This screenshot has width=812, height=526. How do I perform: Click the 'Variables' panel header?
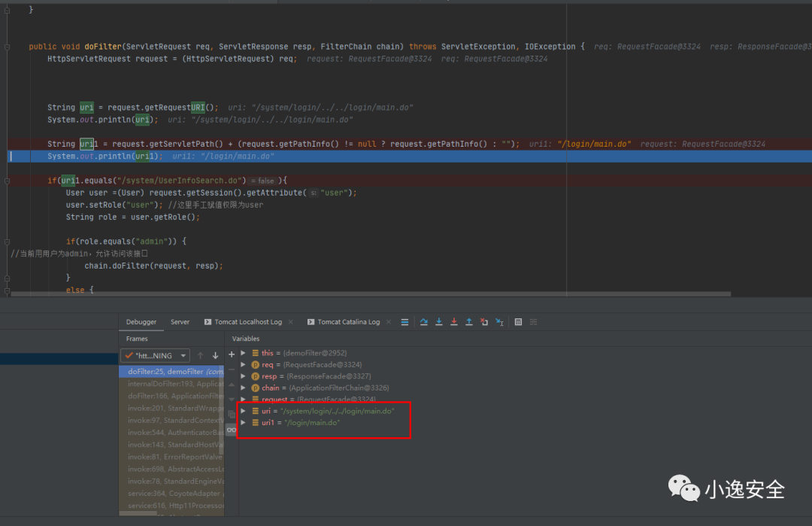coord(245,339)
